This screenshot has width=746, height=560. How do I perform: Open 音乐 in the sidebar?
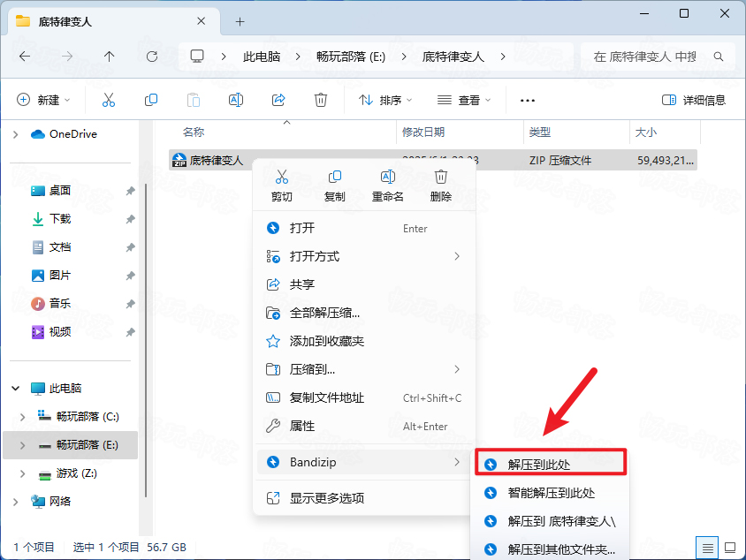click(60, 303)
